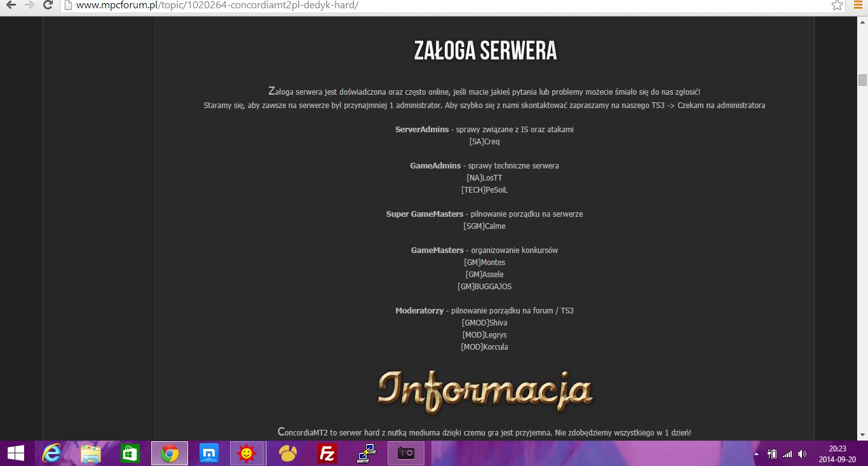Click the GameMasters organizowanie konkursów label
This screenshot has width=868, height=466.
click(484, 250)
